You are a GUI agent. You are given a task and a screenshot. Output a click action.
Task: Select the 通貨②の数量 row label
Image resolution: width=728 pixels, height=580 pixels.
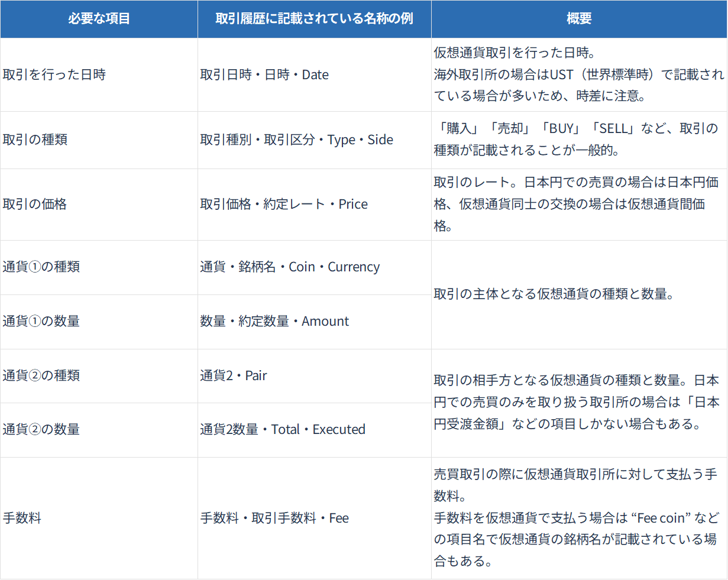tap(41, 429)
